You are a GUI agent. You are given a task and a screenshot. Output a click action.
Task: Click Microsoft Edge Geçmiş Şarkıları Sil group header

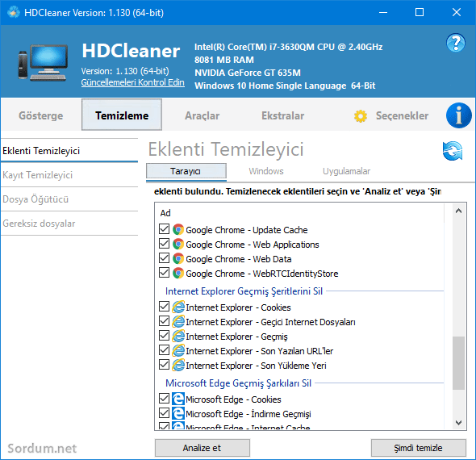point(238,383)
